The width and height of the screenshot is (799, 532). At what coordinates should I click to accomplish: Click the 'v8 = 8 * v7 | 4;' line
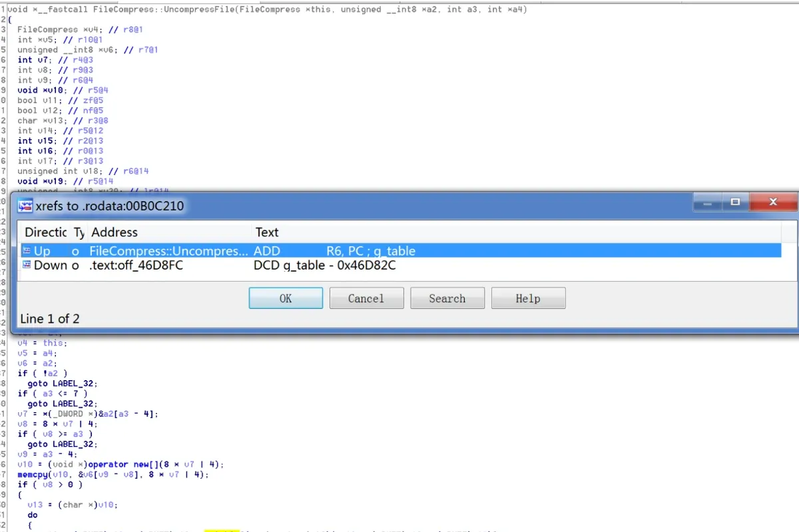pyautogui.click(x=58, y=423)
